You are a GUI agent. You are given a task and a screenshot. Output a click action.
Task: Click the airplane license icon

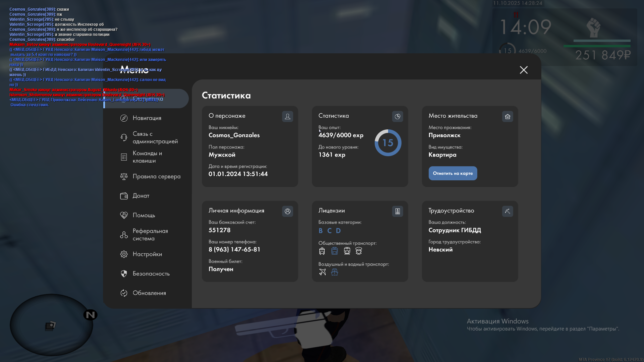pyautogui.click(x=322, y=272)
